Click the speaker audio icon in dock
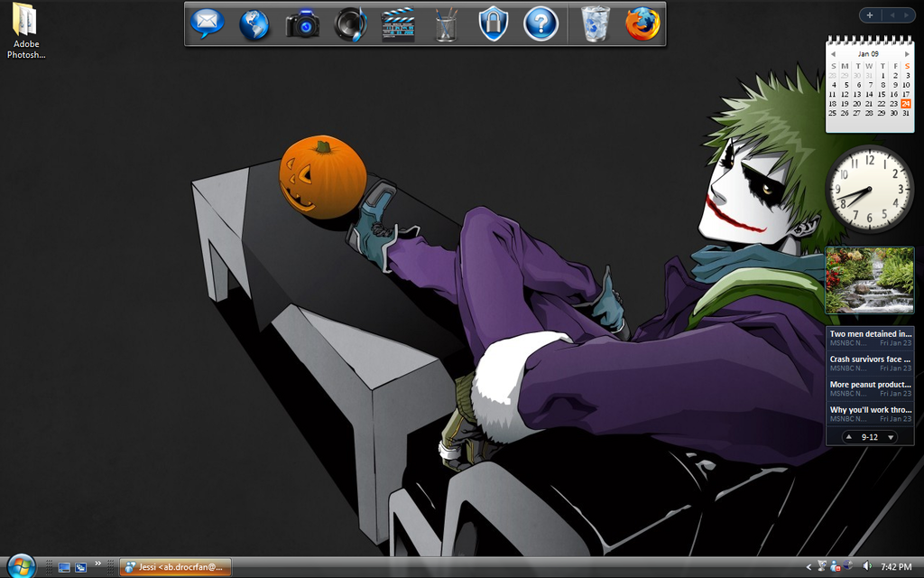Image resolution: width=924 pixels, height=578 pixels. 350,24
